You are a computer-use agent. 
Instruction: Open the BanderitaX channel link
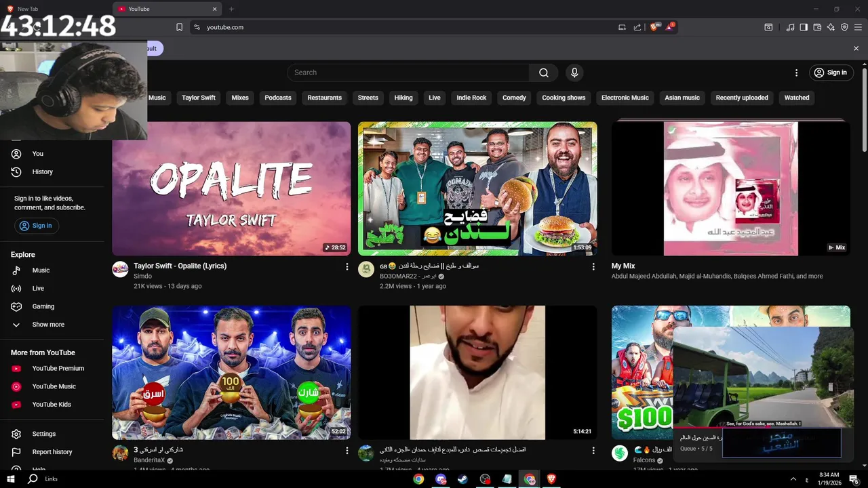(149, 460)
